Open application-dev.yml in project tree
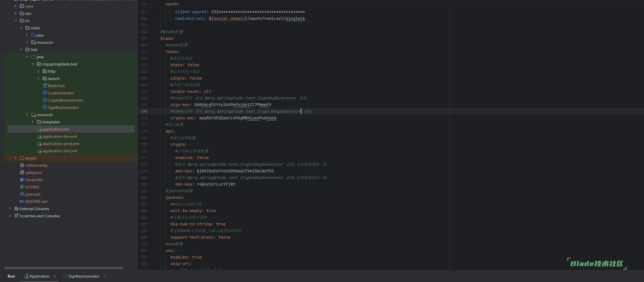Screen dimensions: 644x282 point(60,136)
